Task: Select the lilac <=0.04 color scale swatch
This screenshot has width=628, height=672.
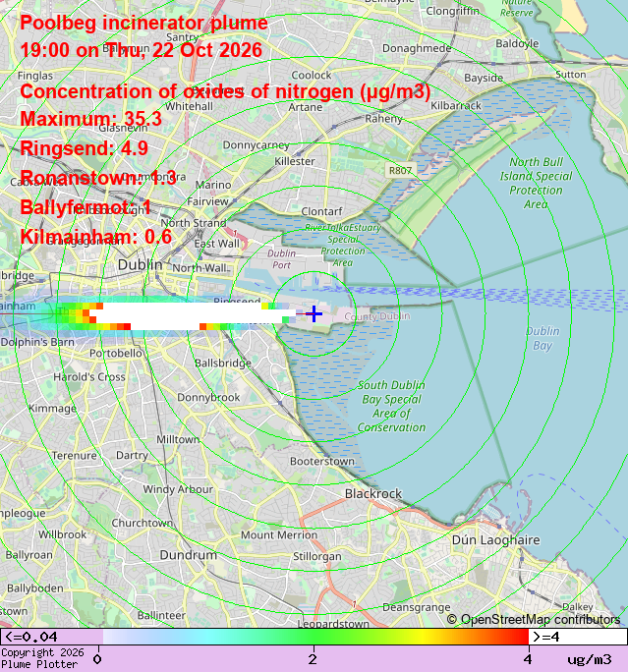Action: coord(52,637)
